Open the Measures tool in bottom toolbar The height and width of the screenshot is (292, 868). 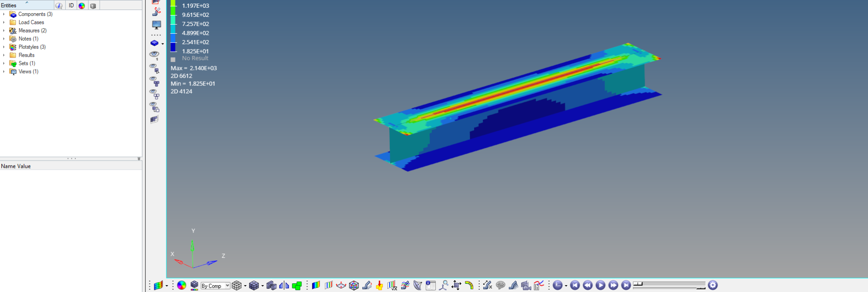pyautogui.click(x=487, y=286)
